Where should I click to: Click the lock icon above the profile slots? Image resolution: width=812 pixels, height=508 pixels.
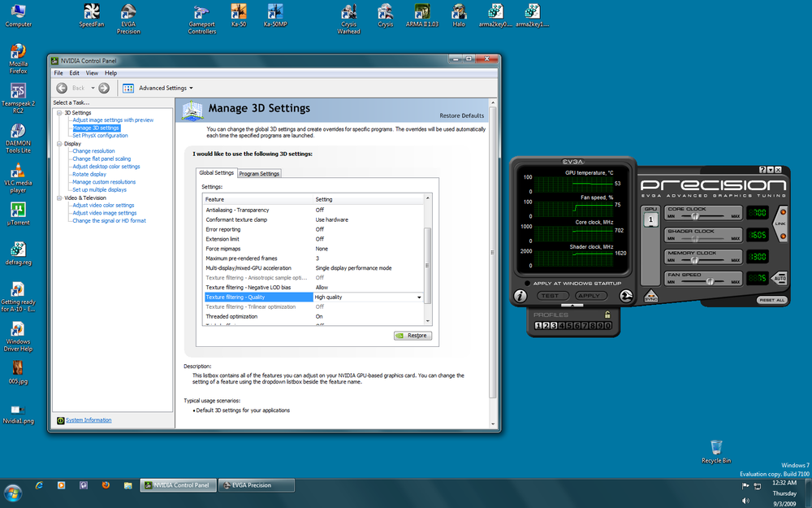607,315
